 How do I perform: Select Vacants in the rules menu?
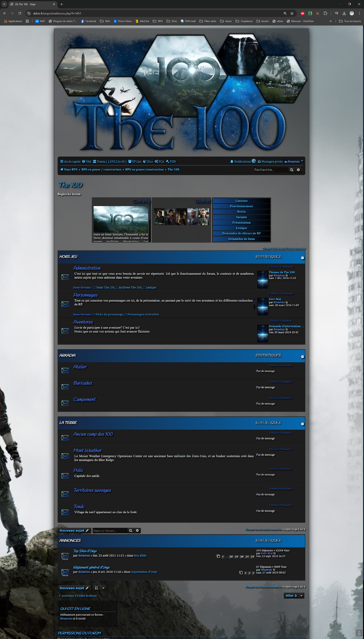pos(242,217)
